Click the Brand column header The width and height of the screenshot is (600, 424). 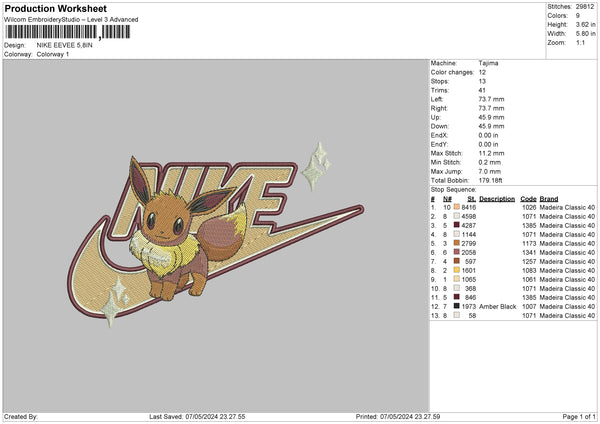[x=551, y=197]
